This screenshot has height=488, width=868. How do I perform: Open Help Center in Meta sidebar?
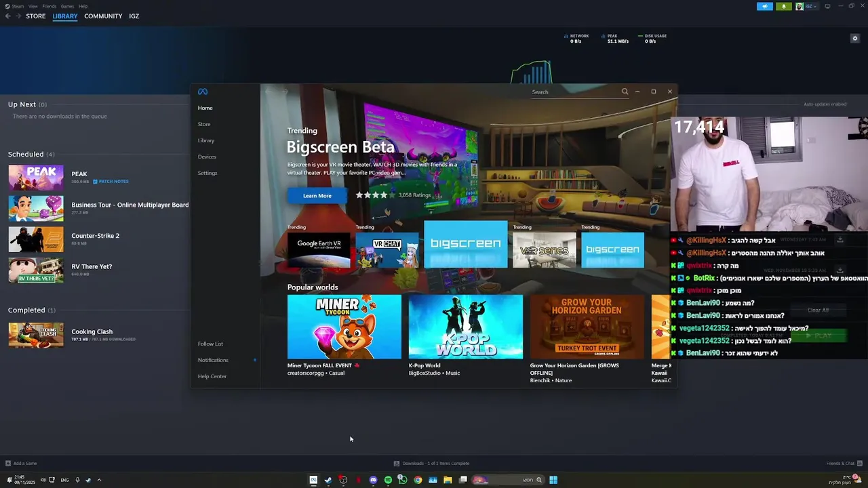[x=212, y=376]
